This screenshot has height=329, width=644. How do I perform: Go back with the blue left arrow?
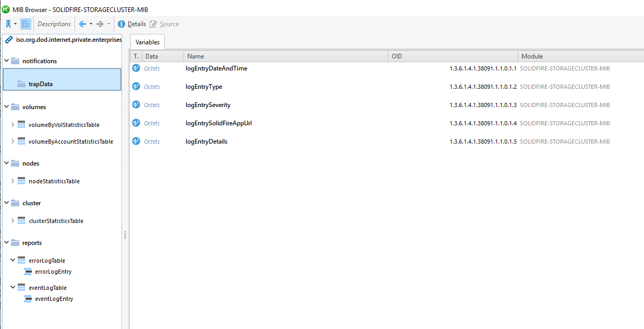[82, 24]
